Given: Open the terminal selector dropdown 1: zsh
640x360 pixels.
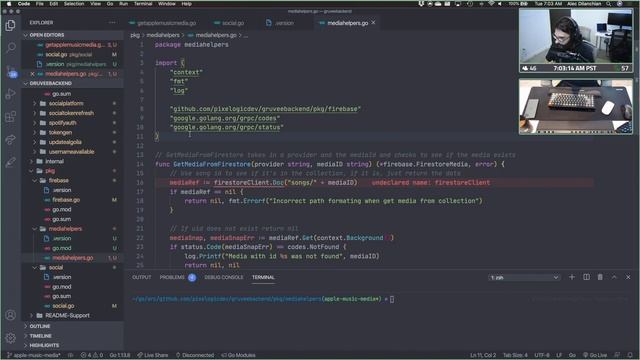Looking at the screenshot, I should [x=524, y=277].
